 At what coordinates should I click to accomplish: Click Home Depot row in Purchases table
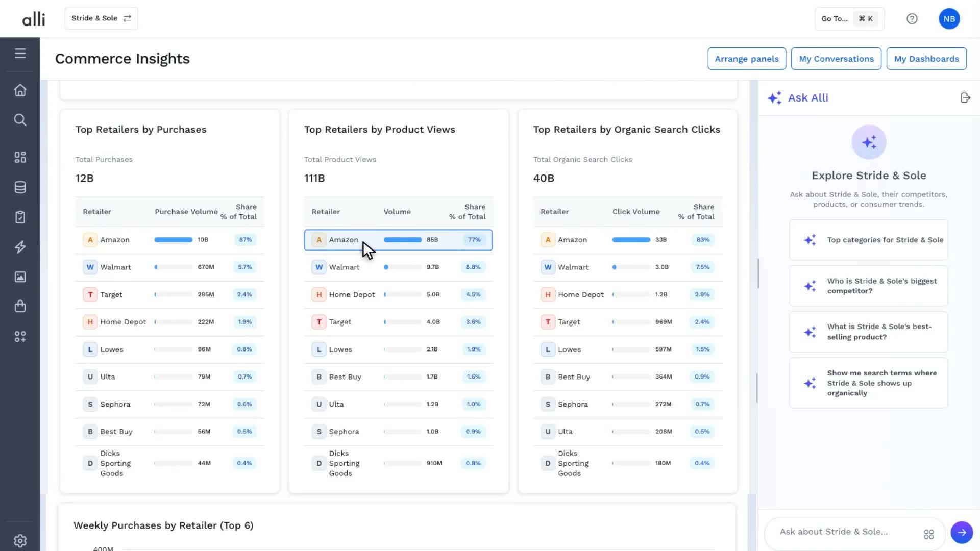pos(169,322)
